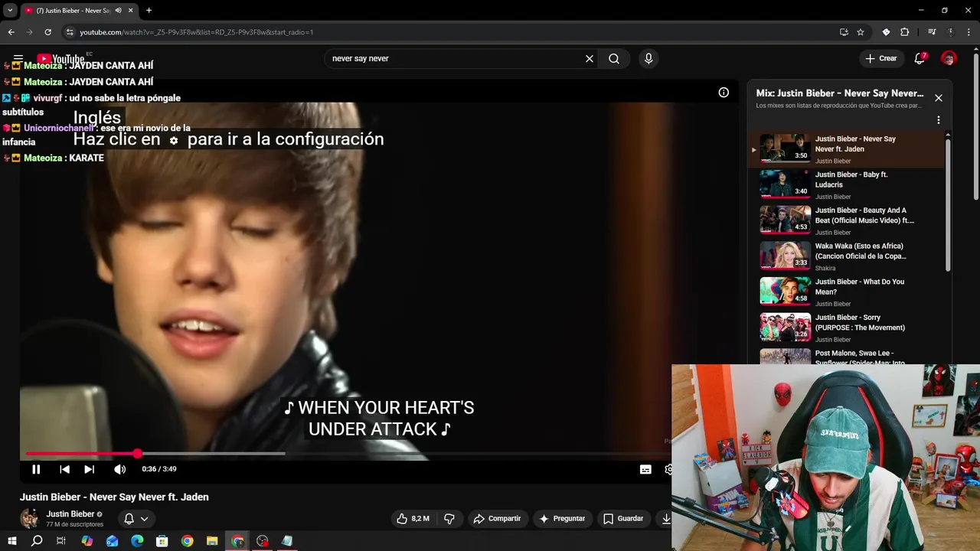Click the Guardar button
Viewport: 980px width, 551px height.
click(622, 519)
